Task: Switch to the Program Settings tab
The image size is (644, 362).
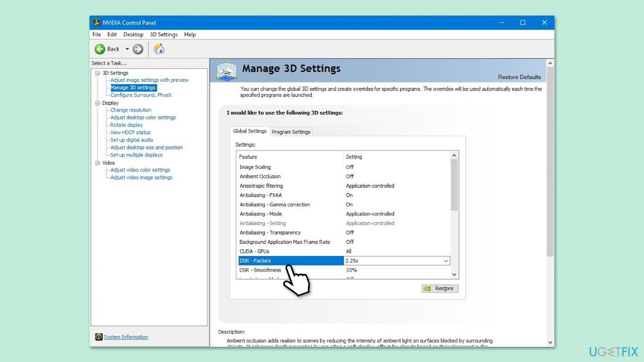Action: click(x=291, y=132)
